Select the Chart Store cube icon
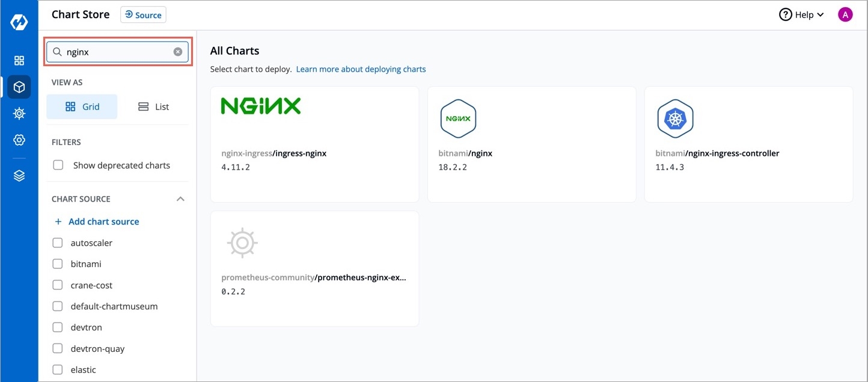Screen dimensions: 868x382 (x=19, y=87)
